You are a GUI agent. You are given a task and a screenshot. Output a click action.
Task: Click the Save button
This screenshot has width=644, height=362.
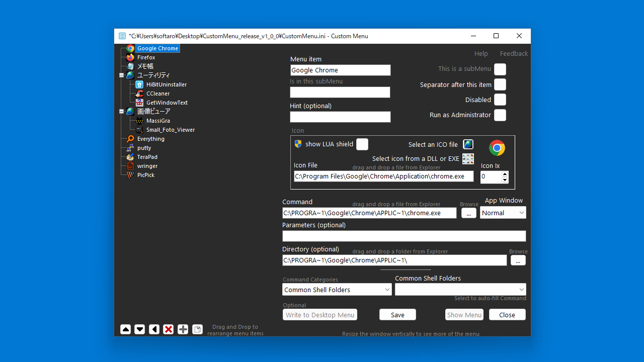click(x=397, y=315)
